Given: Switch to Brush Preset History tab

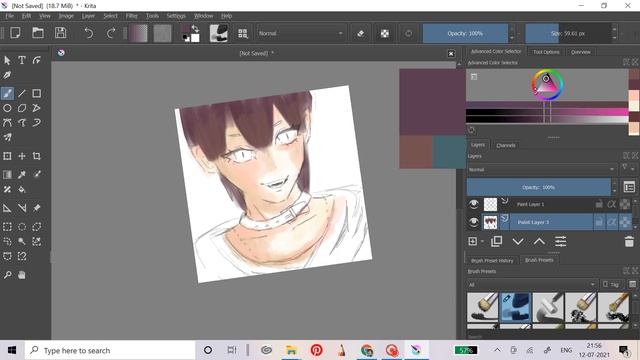Looking at the screenshot, I should (x=492, y=260).
